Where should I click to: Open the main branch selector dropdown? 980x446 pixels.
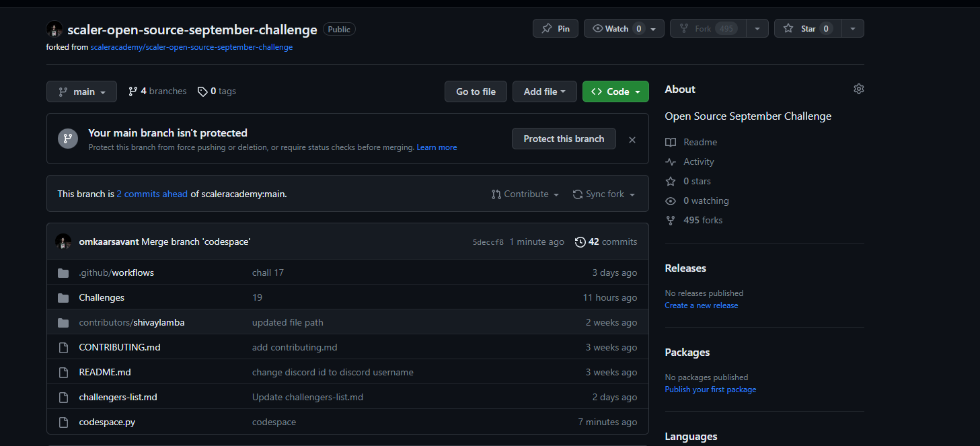81,91
